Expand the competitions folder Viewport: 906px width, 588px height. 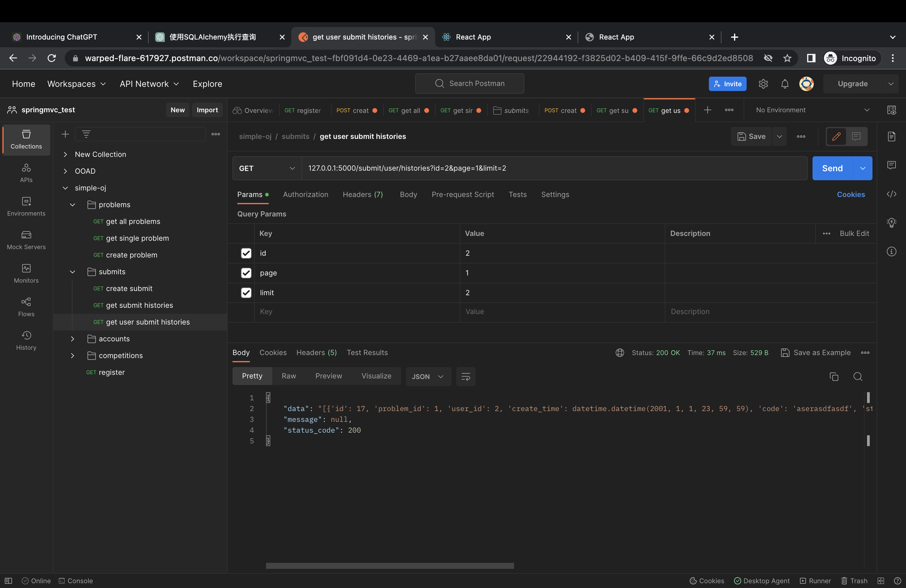pos(72,356)
